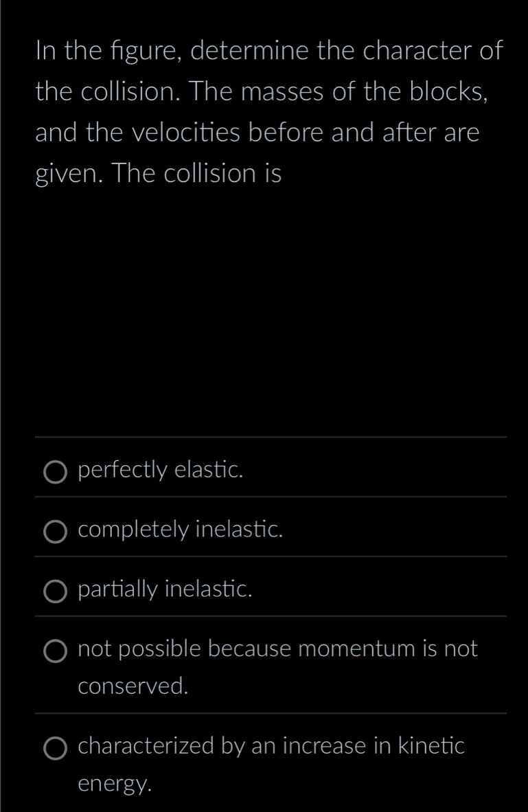Select the "perfectly elastic." radio button
This screenshot has width=528, height=812.
coord(56,472)
